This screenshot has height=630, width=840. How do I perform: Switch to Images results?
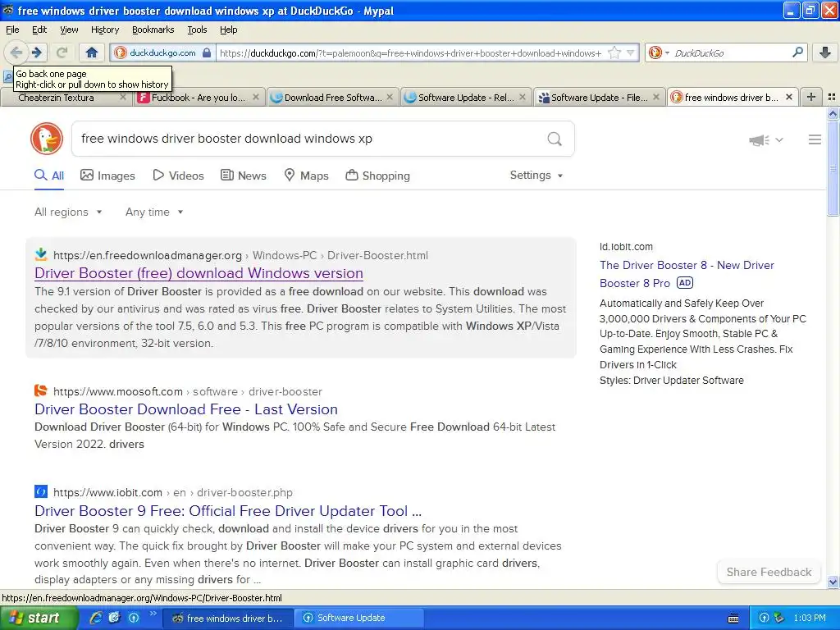pos(107,176)
